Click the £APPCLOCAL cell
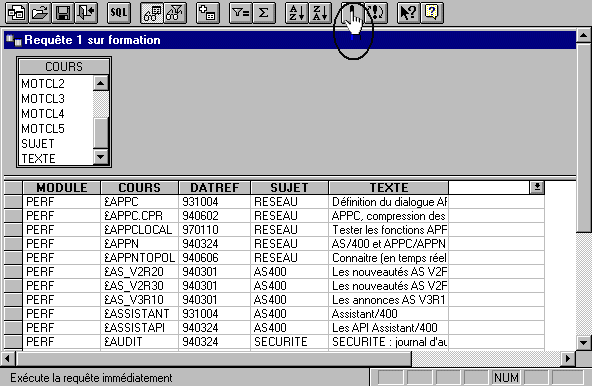 139,230
